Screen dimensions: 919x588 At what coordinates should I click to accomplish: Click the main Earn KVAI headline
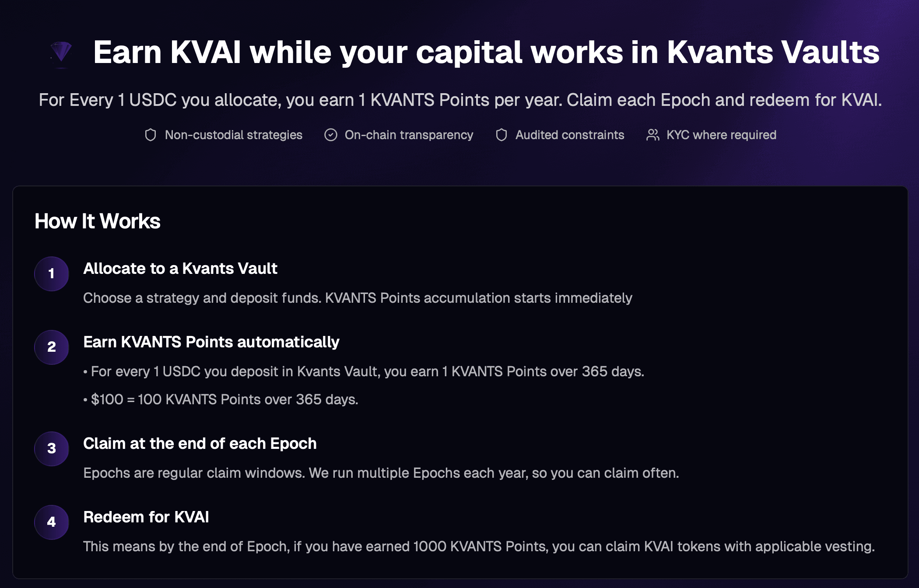(486, 52)
